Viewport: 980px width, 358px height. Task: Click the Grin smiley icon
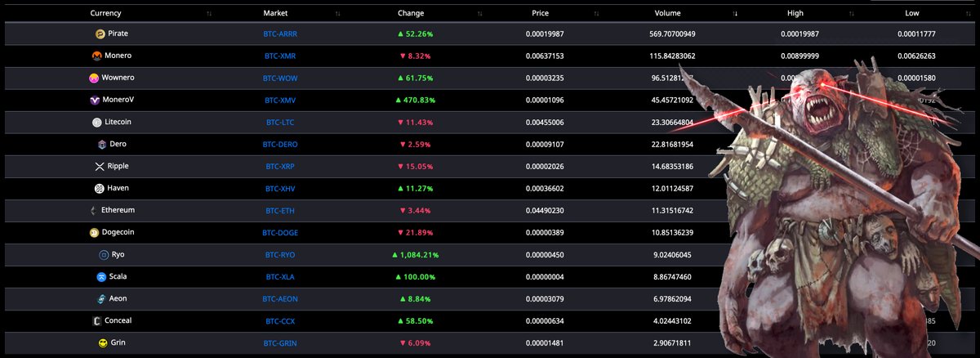(x=103, y=342)
